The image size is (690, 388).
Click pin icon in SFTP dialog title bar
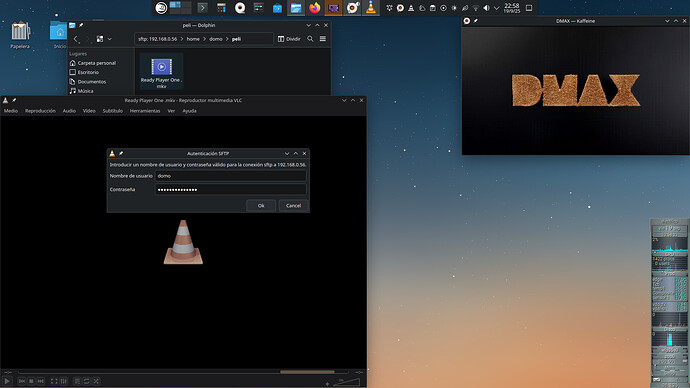pyautogui.click(x=121, y=154)
